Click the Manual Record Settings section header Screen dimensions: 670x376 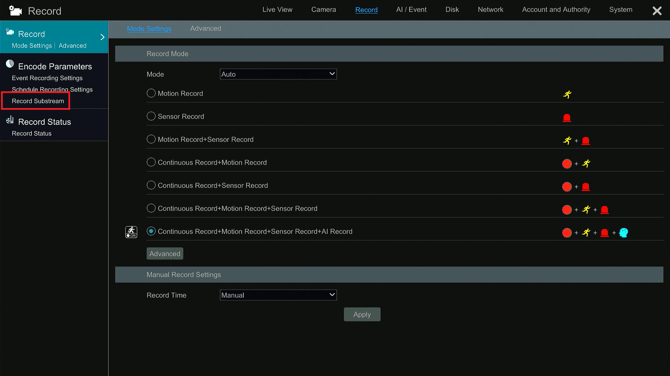click(x=389, y=275)
